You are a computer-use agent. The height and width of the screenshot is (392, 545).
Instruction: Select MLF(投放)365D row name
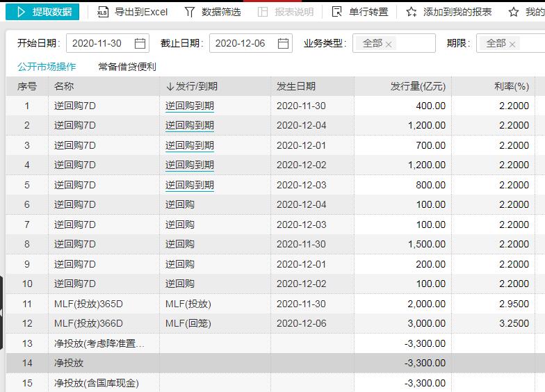(89, 304)
